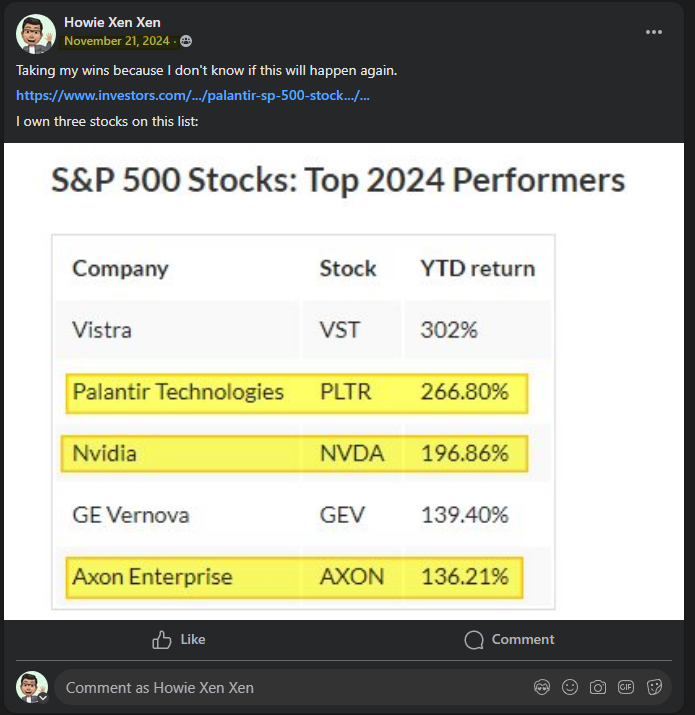Screen dimensions: 695x715
Task: Click the Comment speech bubble icon
Action: point(474,640)
